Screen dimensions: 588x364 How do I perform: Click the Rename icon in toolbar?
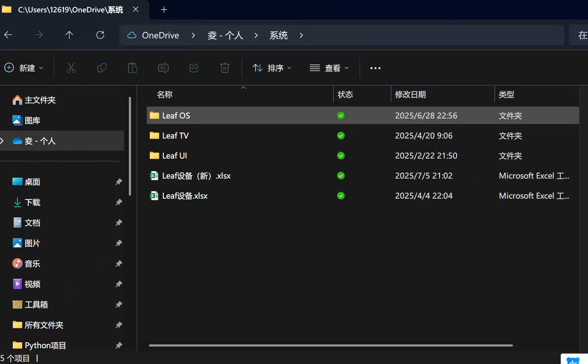pyautogui.click(x=163, y=68)
